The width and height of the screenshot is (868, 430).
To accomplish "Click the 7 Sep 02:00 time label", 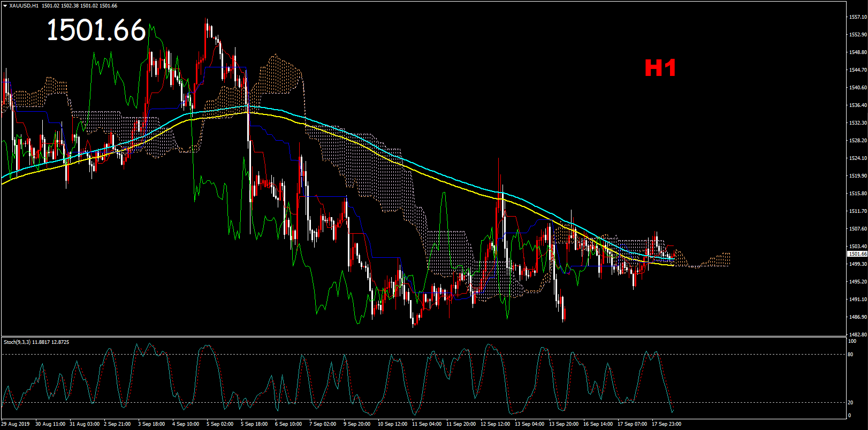I will (323, 424).
